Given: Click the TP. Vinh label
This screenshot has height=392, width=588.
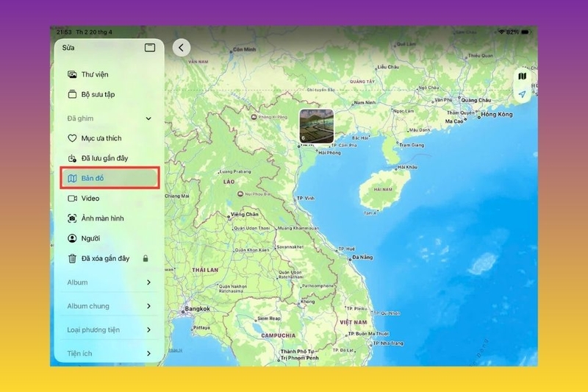Looking at the screenshot, I should (306, 198).
